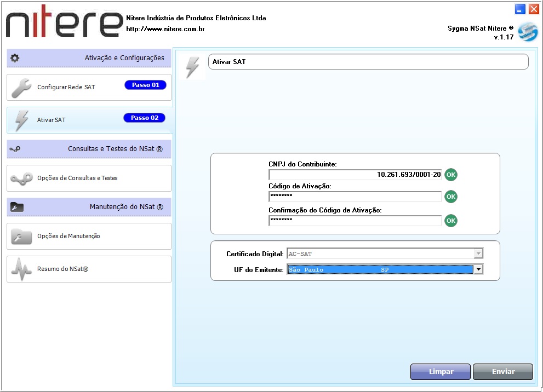
Task: Open the Certificado Digital dropdown arrow
Action: coord(478,253)
